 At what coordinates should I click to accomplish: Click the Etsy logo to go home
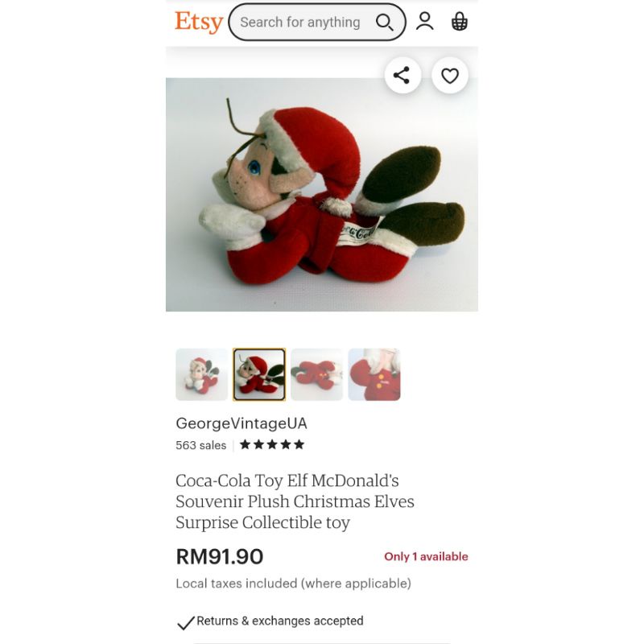(x=199, y=22)
